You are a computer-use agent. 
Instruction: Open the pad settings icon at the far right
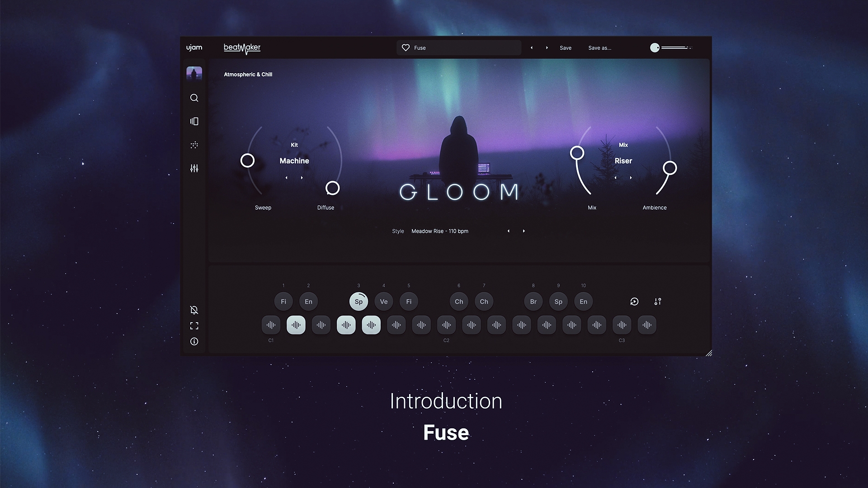tap(658, 301)
